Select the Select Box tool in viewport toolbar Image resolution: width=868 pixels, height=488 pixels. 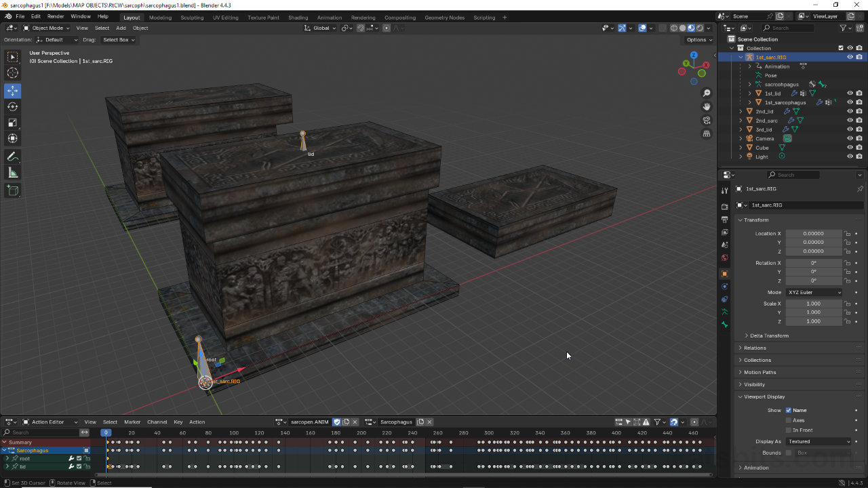(13, 57)
